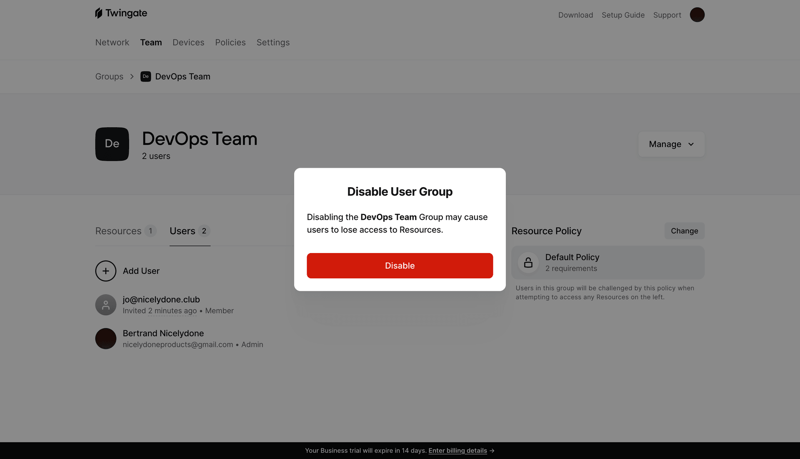This screenshot has height=459, width=800.
Task: Click the Add User plus icon
Action: [106, 271]
